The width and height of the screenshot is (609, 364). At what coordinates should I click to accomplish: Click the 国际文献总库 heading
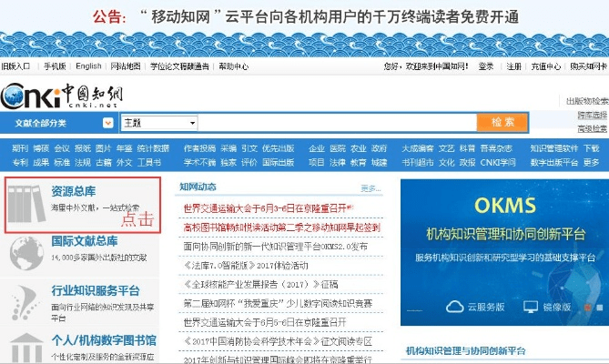85,241
